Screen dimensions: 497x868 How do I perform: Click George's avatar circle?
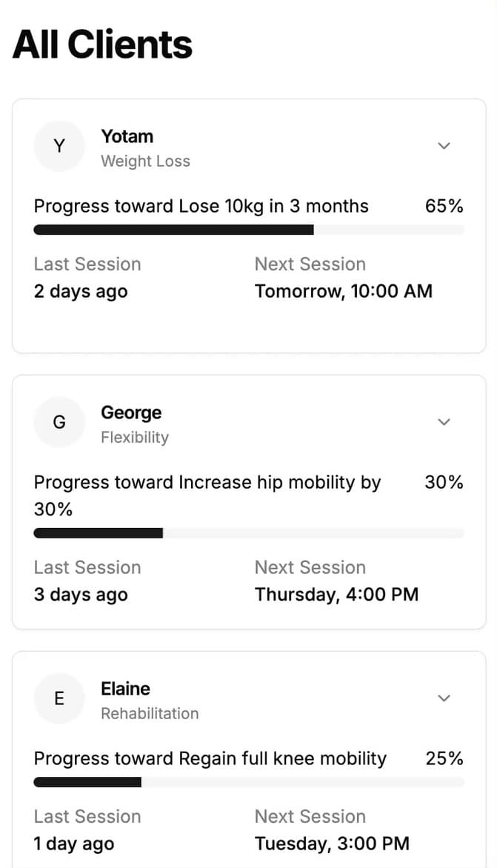59,422
